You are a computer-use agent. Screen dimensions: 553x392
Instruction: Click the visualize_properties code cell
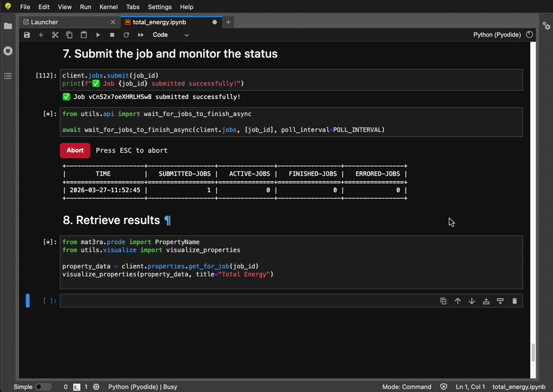[291, 262]
